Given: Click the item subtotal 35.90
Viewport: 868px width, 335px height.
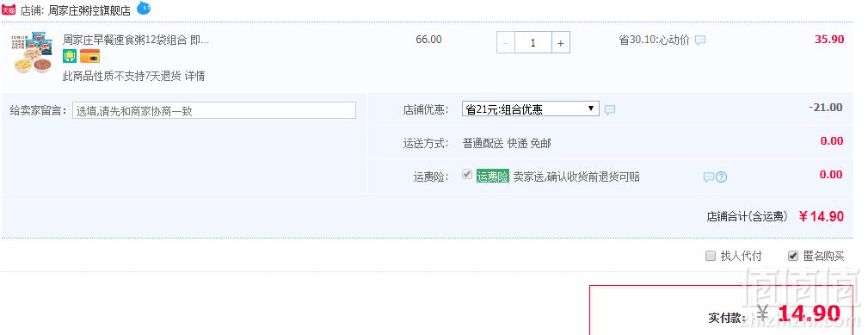Looking at the screenshot, I should tap(829, 40).
